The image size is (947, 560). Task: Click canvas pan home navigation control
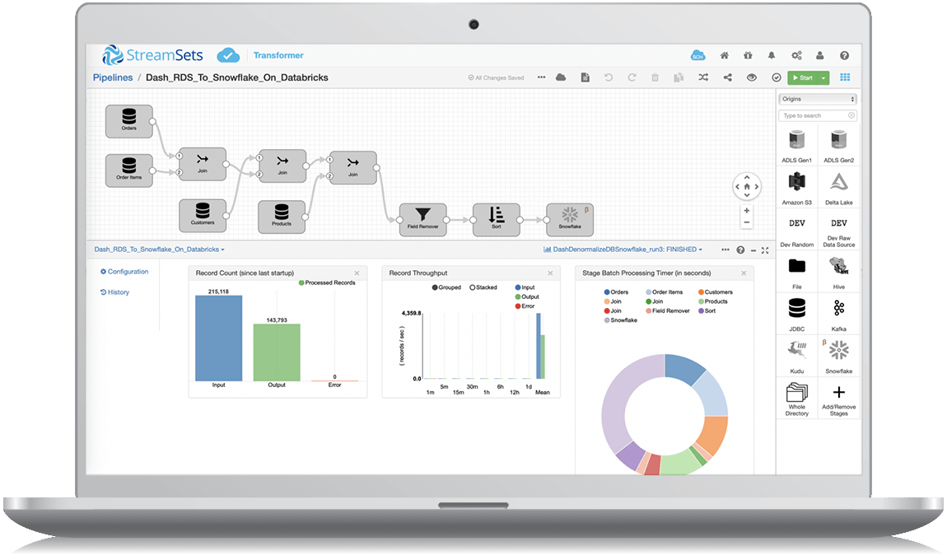(747, 187)
